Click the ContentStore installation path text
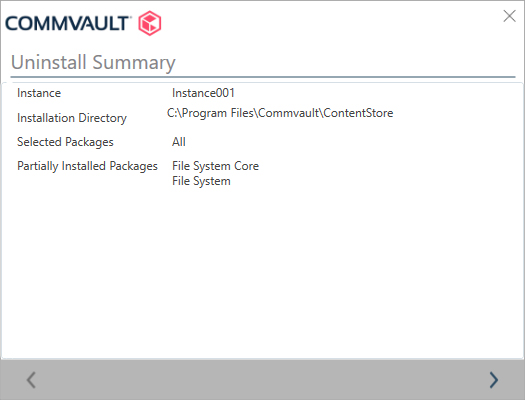 click(280, 113)
